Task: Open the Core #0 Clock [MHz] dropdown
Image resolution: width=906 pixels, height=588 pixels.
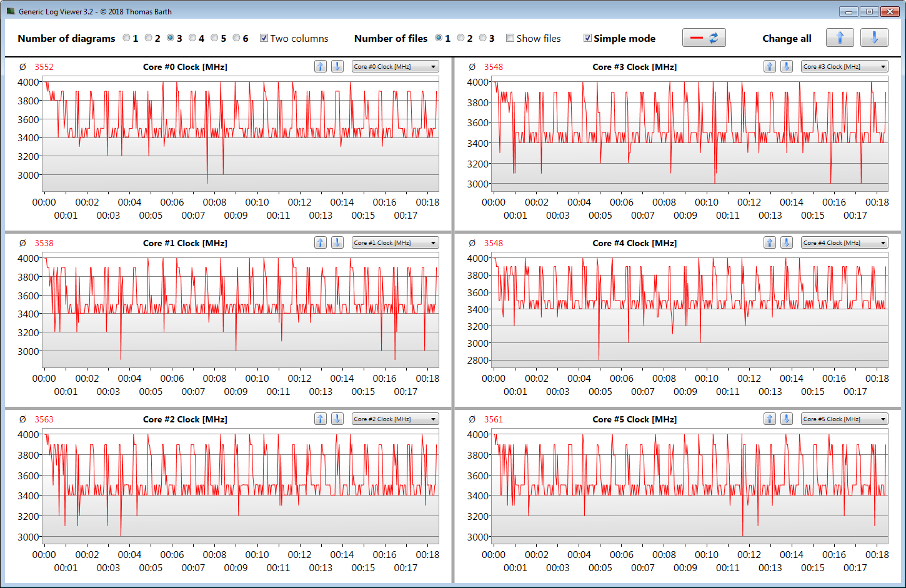Action: (x=395, y=66)
